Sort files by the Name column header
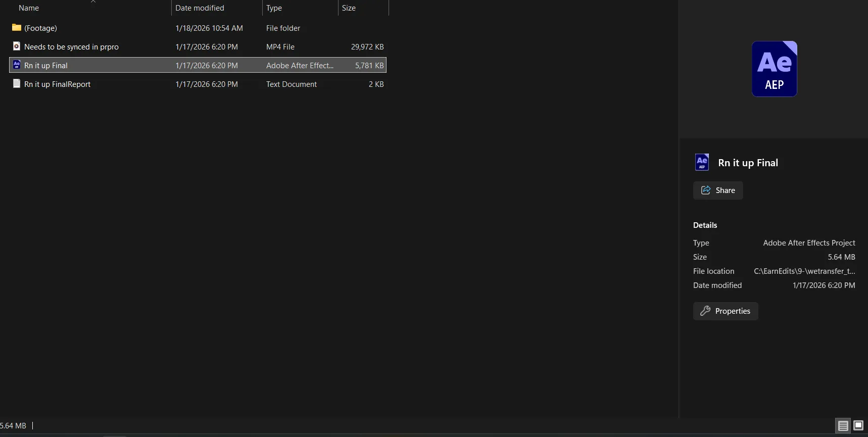Screen dimensions: 868x437 click(x=29, y=8)
